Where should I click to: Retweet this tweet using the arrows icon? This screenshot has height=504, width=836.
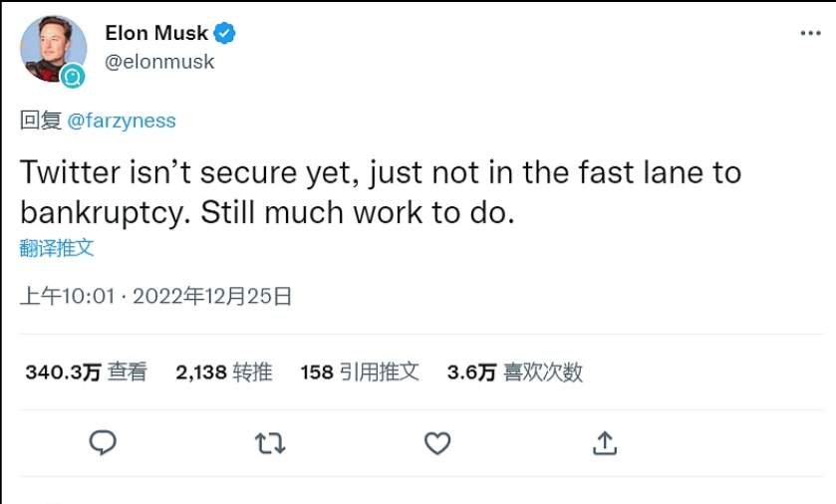[269, 442]
